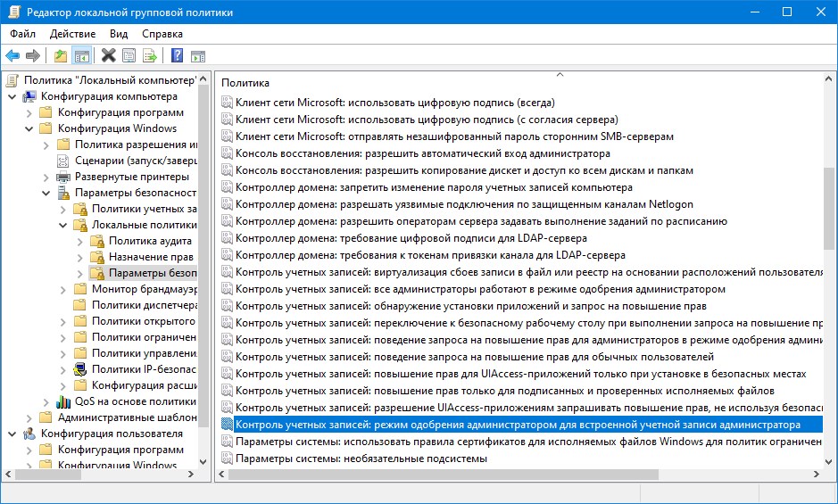Click the Export list toolbar icon
This screenshot has height=504, width=838.
150,55
